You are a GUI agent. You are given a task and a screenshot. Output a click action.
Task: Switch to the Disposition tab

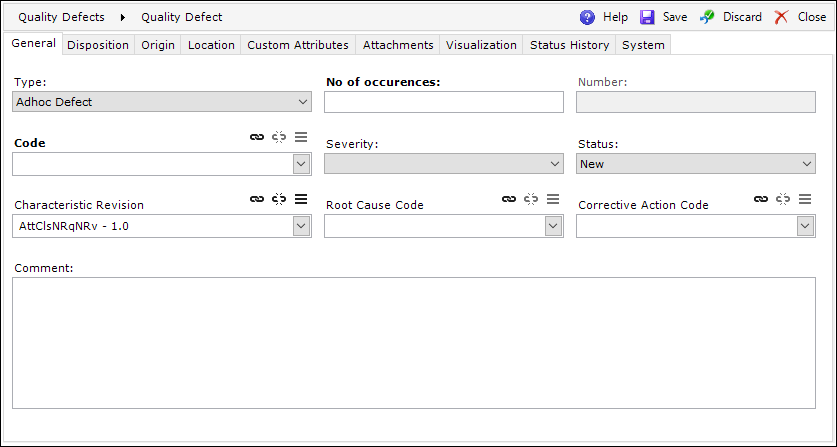98,45
